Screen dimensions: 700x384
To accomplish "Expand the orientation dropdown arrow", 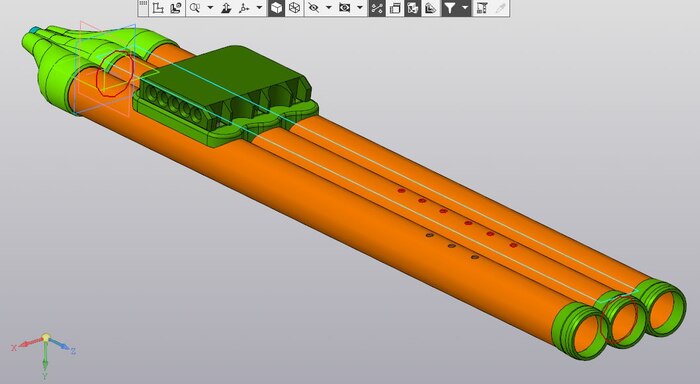I will tap(259, 8).
